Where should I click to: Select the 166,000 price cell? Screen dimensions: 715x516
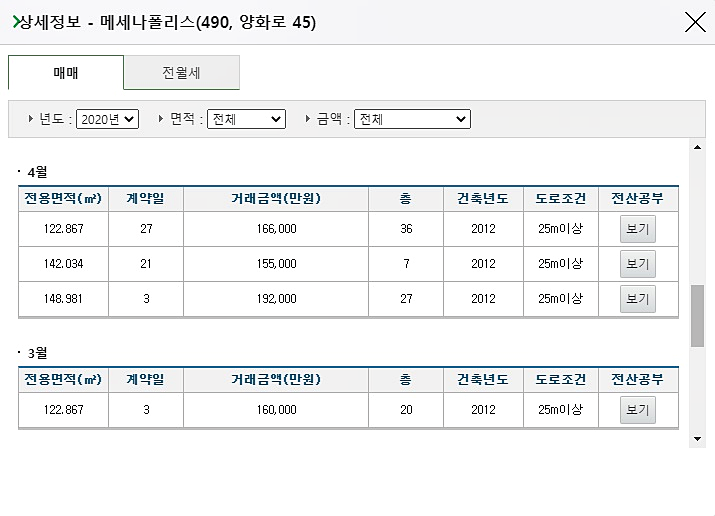click(276, 229)
